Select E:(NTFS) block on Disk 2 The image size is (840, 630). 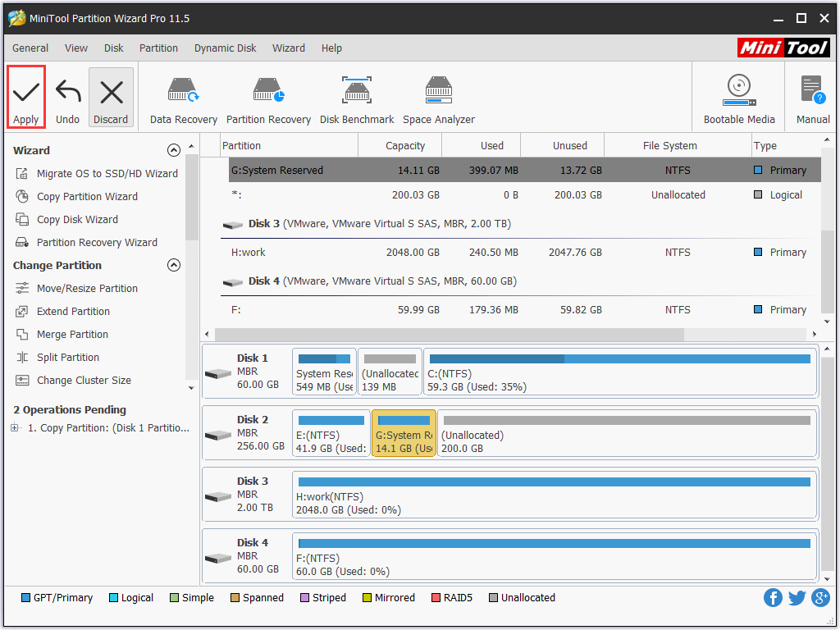tap(331, 434)
